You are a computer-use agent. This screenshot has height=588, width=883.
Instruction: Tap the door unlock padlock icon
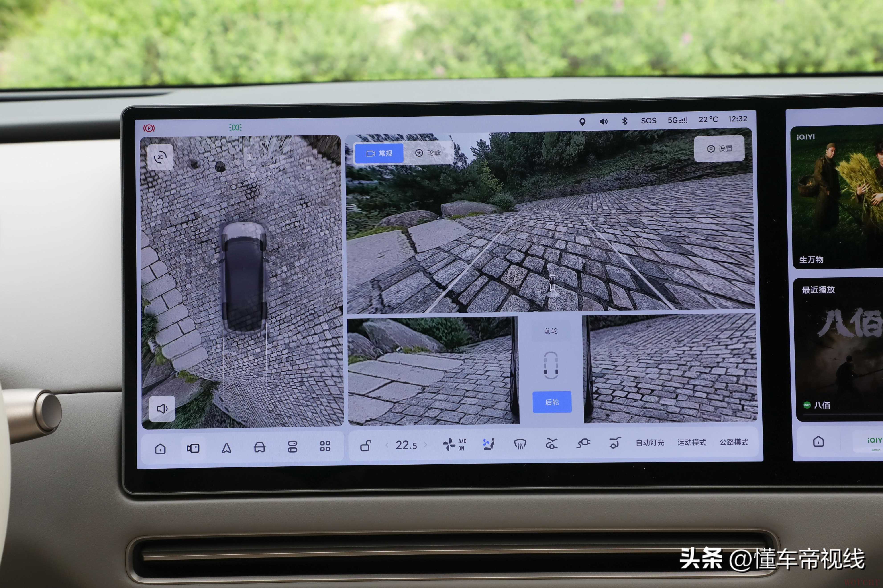click(x=365, y=445)
